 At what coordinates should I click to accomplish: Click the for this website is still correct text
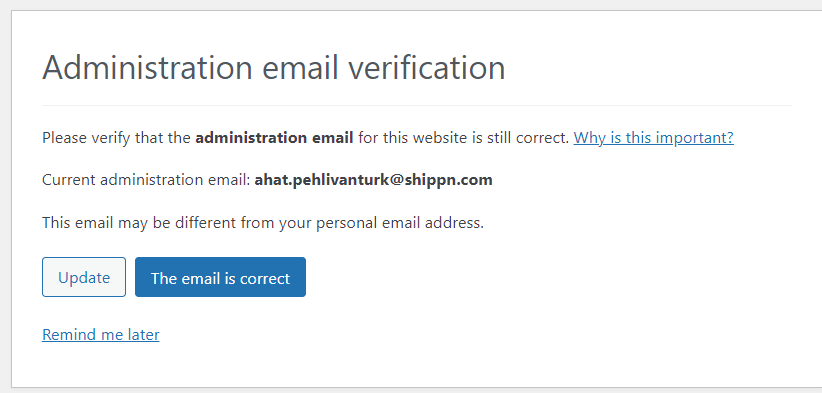464,138
